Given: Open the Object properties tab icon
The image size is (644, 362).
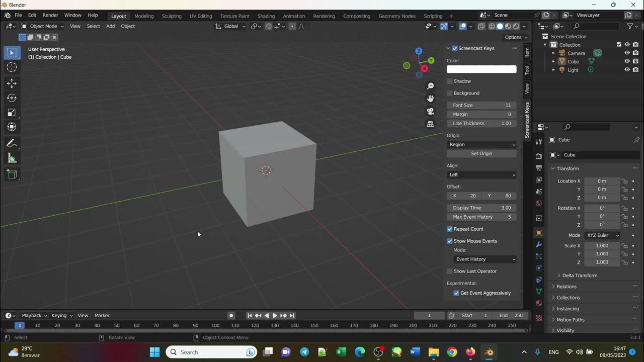Looking at the screenshot, I should [x=539, y=233].
